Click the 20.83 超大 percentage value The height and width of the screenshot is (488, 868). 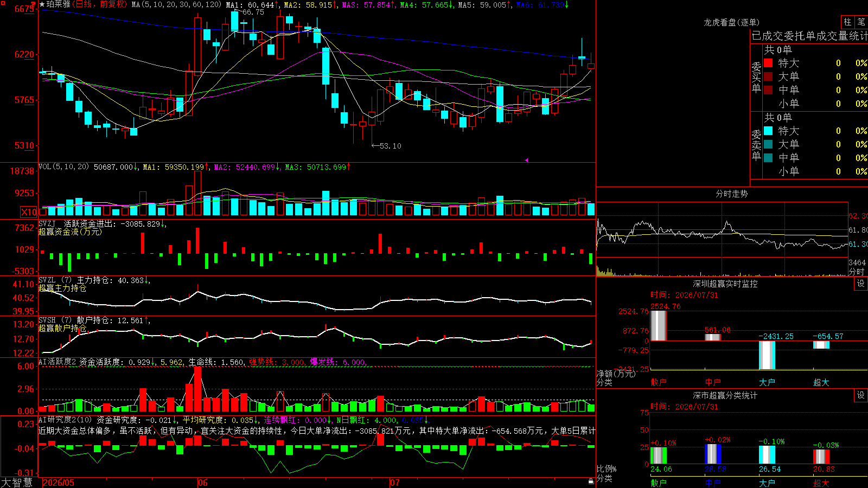point(824,469)
